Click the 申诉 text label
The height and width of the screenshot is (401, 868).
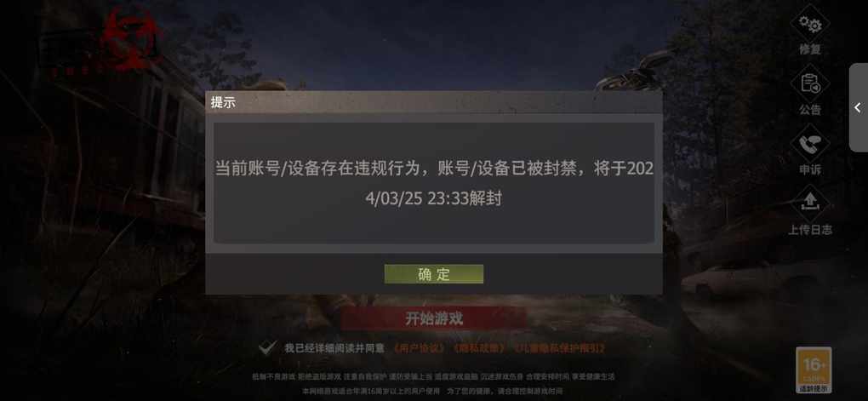click(810, 169)
